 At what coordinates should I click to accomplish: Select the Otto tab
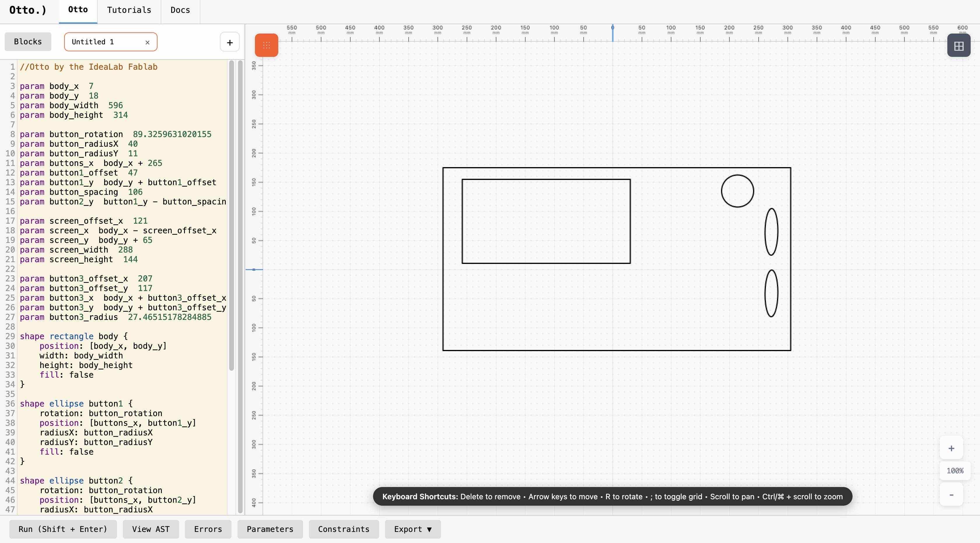(x=78, y=10)
